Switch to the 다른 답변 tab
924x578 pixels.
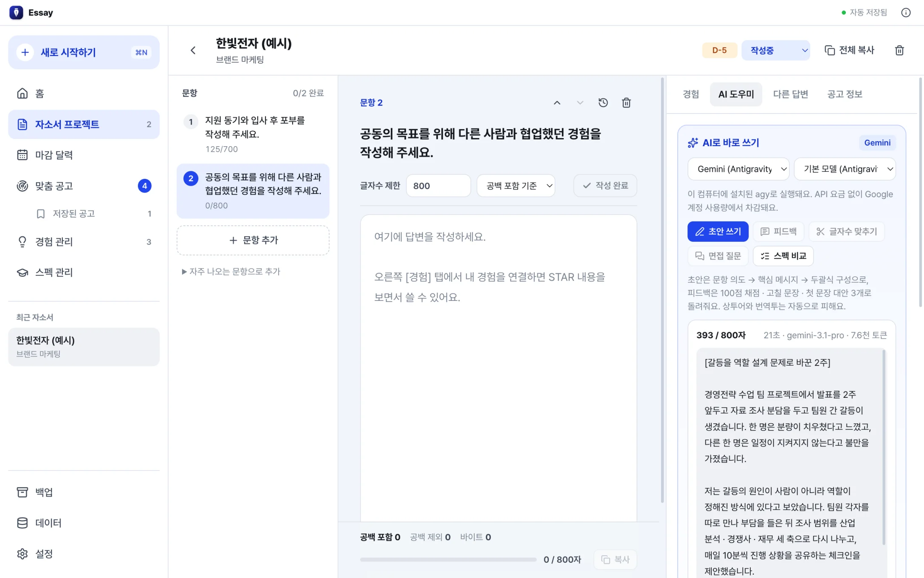pyautogui.click(x=790, y=94)
